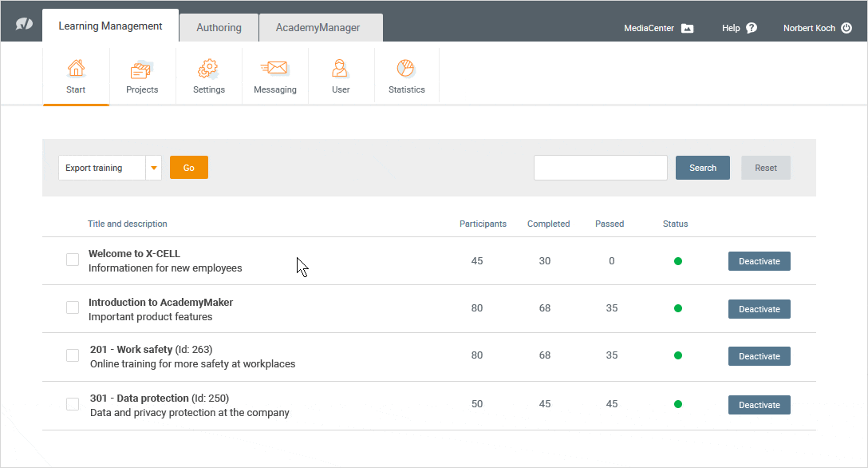
Task: Click the power logout icon
Action: point(846,28)
